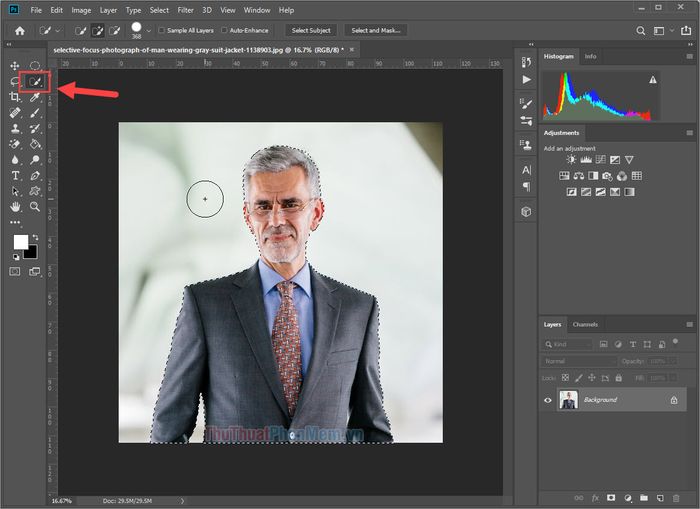Add a Photo Filter adjustment
This screenshot has height=509, width=700.
point(607,176)
